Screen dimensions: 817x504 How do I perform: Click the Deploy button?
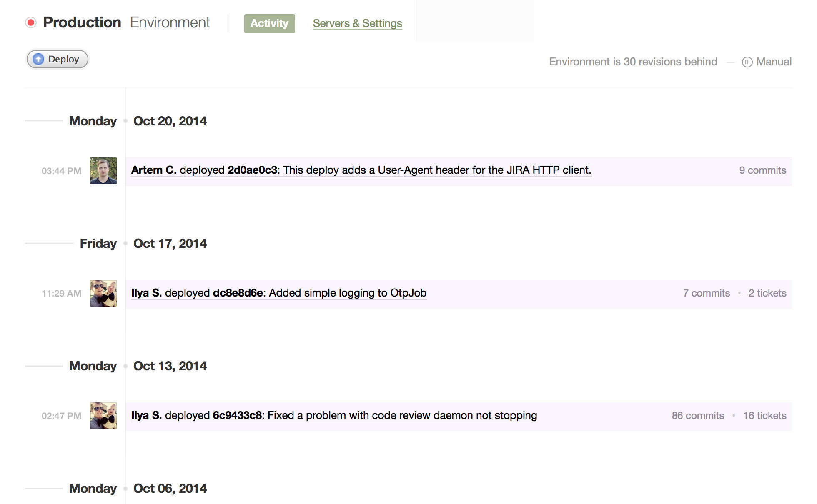[x=58, y=59]
